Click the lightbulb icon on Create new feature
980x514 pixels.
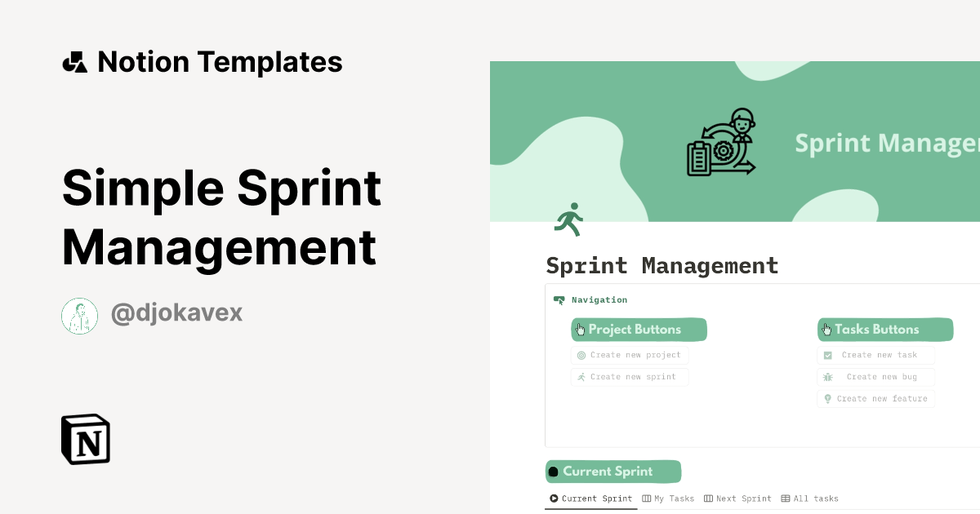[x=826, y=398]
